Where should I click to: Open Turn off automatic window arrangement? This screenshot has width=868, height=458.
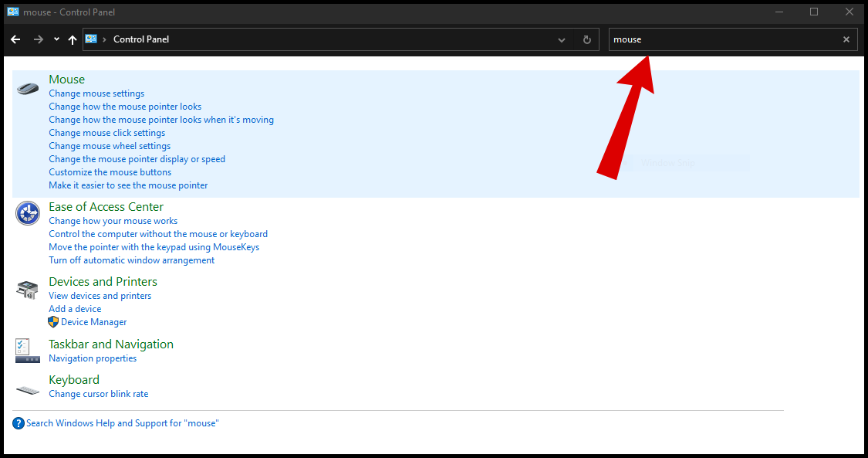(x=132, y=260)
